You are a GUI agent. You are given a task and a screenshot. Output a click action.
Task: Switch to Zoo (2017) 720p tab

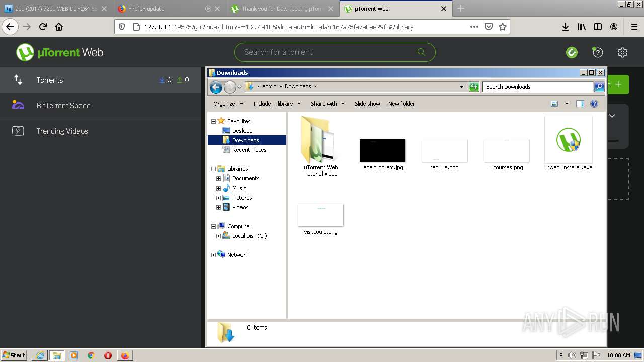56,9
